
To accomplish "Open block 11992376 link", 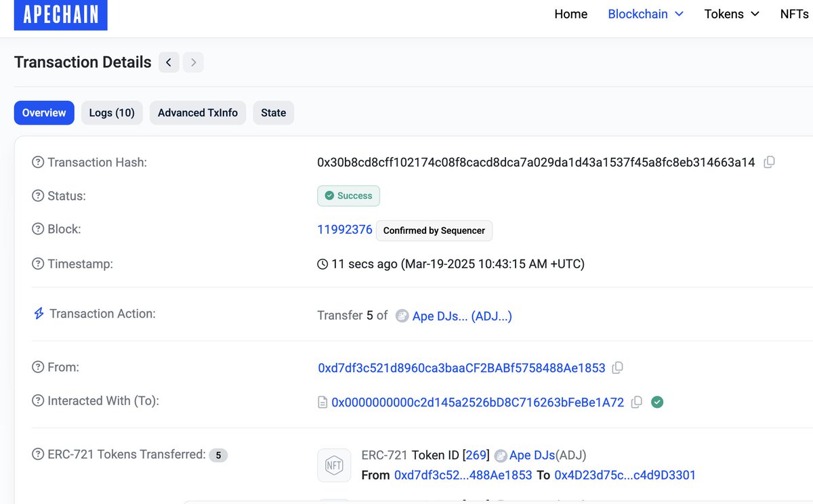I will [345, 230].
